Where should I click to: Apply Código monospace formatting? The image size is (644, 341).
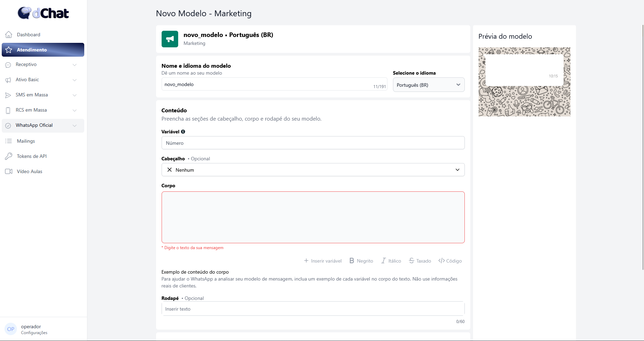450,261
